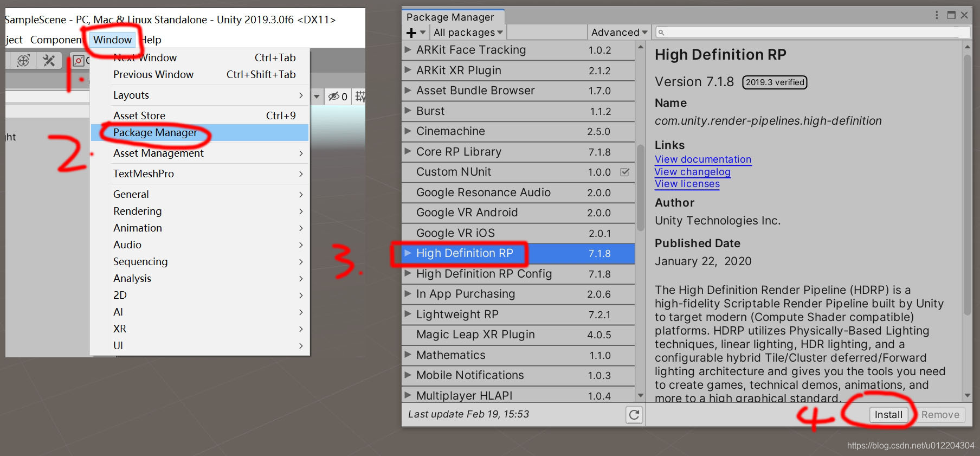Choose Package Manager from Window menu
The width and height of the screenshot is (980, 456).
click(200, 132)
